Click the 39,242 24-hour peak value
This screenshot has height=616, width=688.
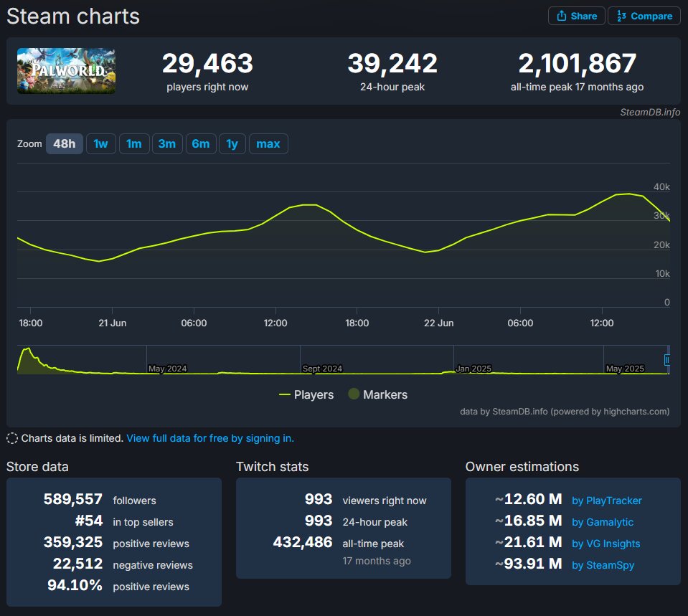coord(392,63)
